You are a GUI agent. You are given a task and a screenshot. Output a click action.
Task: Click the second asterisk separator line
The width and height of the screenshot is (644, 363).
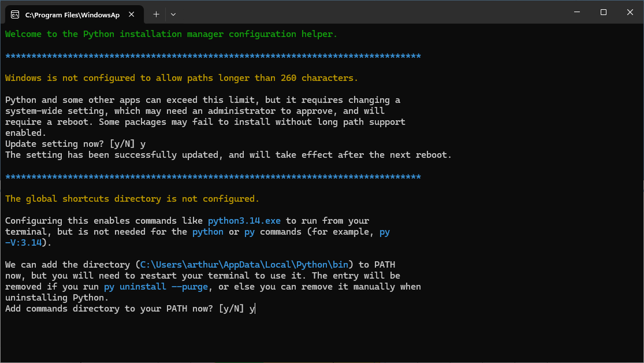coord(213,177)
